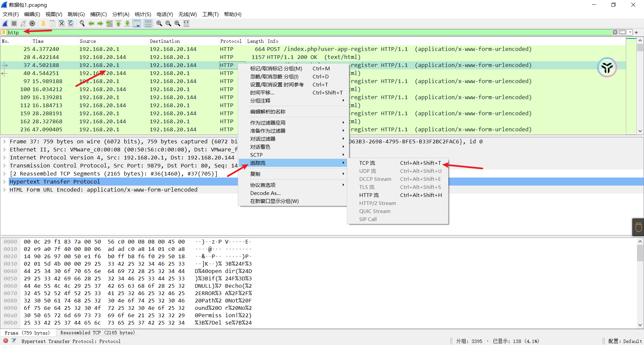Click the display filter bookmark icon
644x345 pixels.
4,32
